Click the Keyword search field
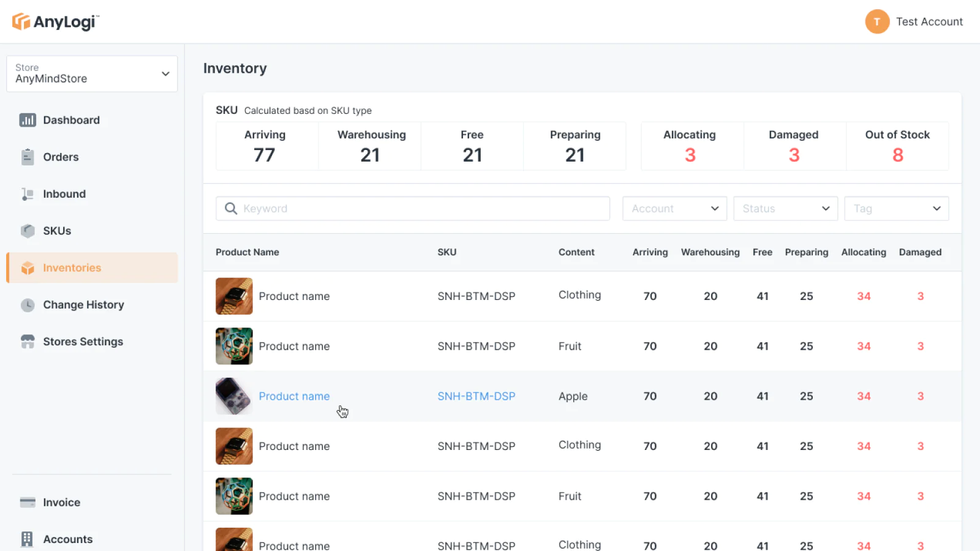The height and width of the screenshot is (551, 980). coord(423,209)
